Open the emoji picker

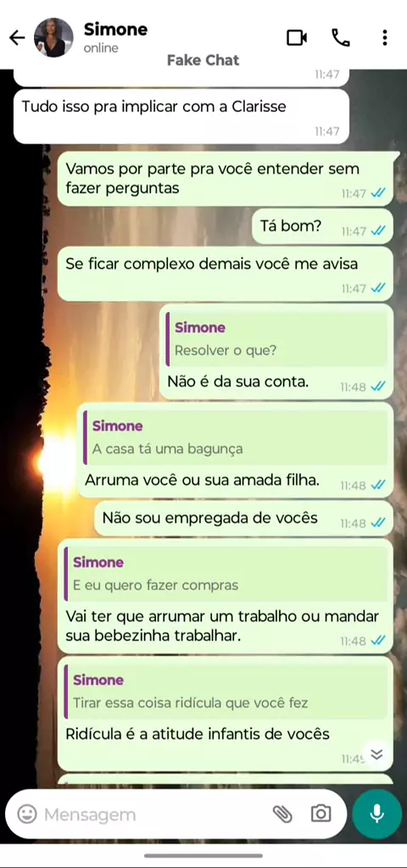[x=27, y=814]
